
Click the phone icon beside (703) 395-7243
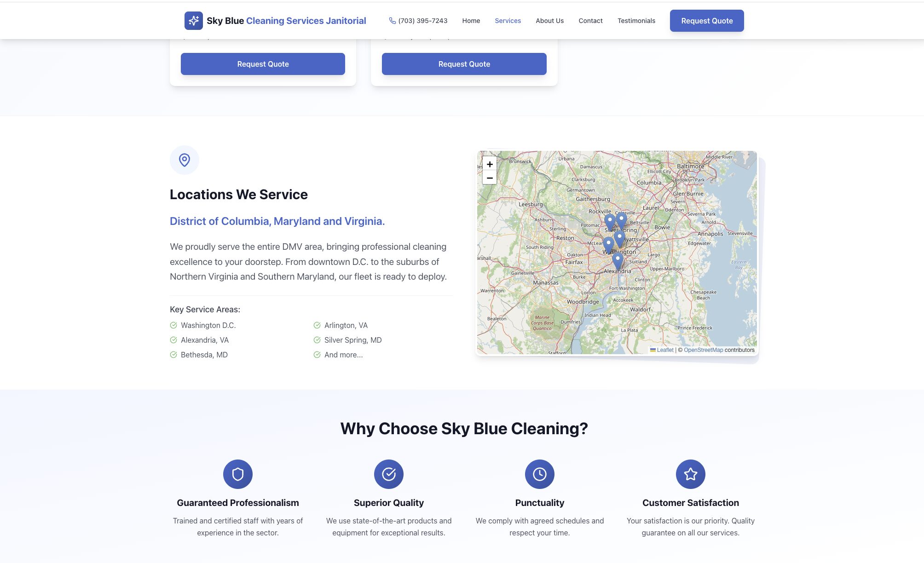393,21
